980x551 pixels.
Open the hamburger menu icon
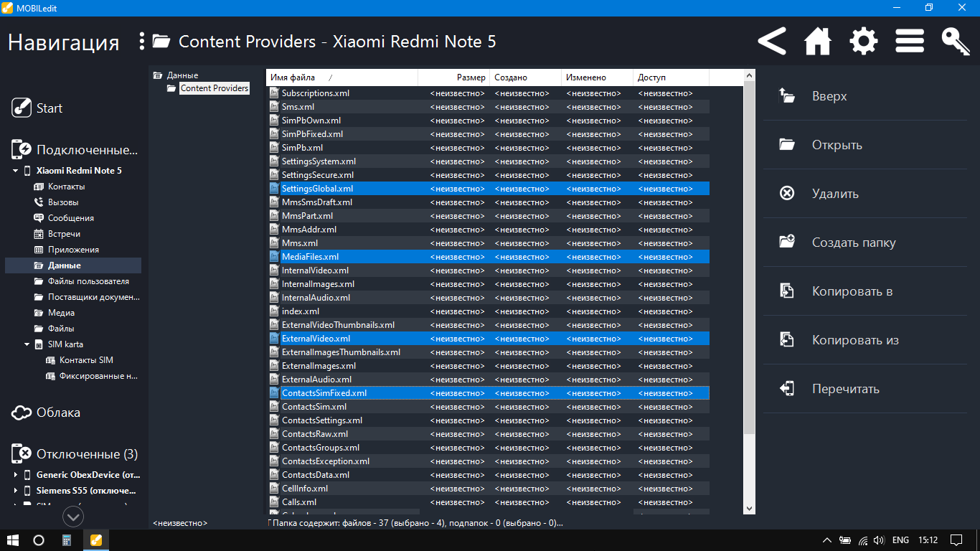tap(910, 41)
